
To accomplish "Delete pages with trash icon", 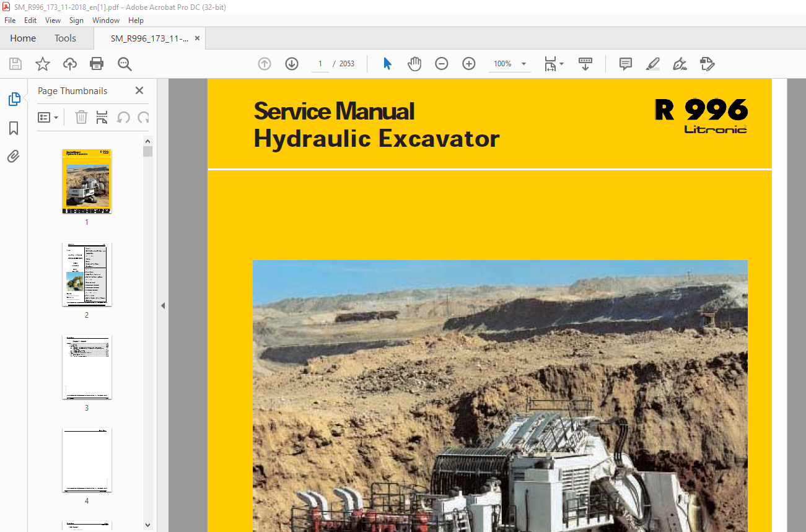I will (x=81, y=117).
